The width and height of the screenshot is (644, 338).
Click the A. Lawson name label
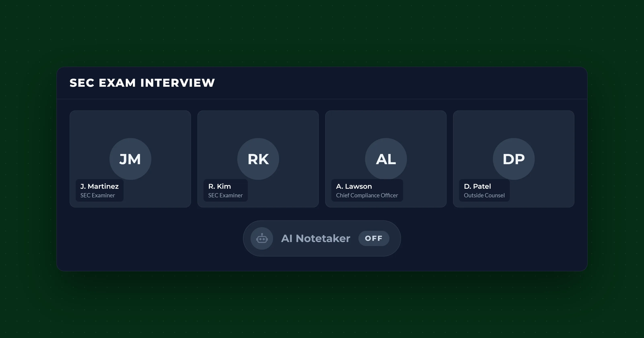(x=354, y=187)
